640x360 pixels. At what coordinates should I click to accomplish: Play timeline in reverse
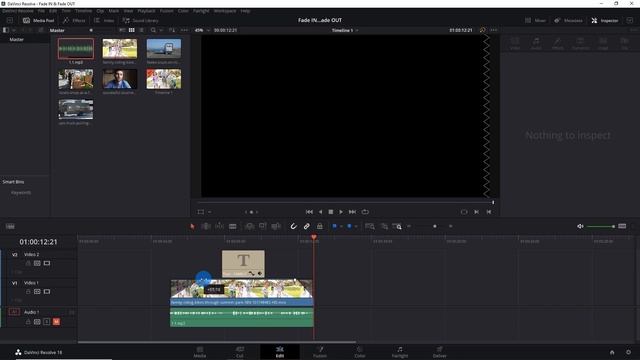pyautogui.click(x=320, y=212)
